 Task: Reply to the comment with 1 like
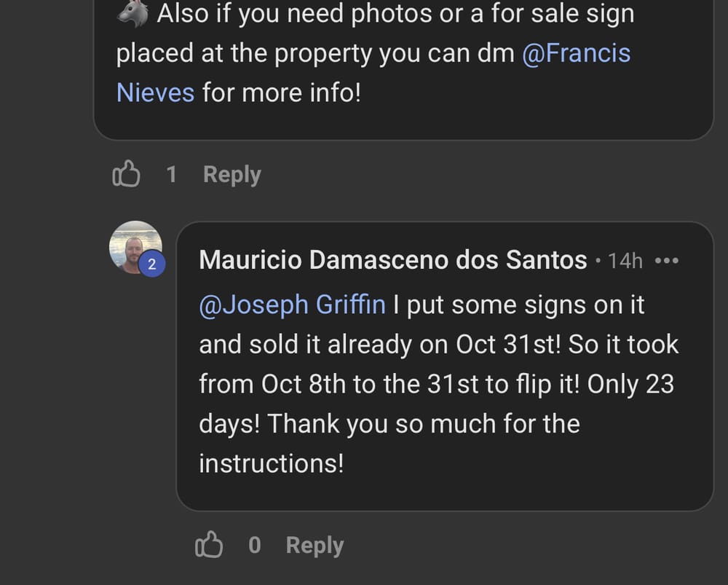(x=232, y=175)
